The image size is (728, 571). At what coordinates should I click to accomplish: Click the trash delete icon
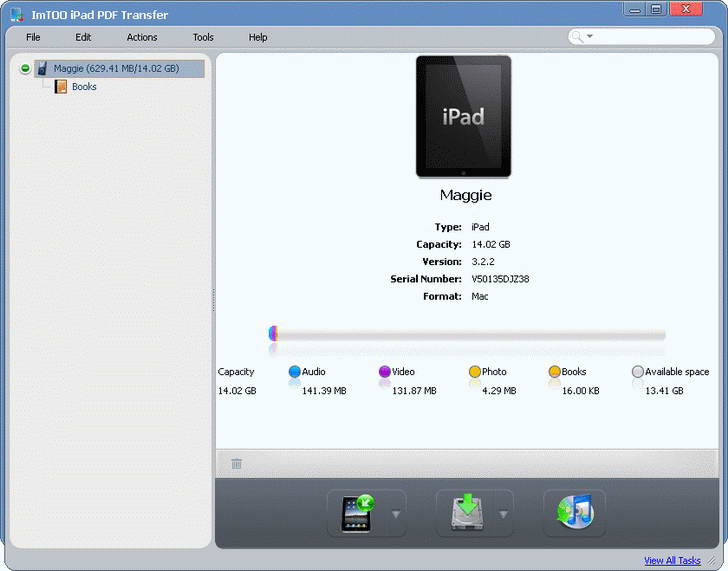tap(237, 464)
